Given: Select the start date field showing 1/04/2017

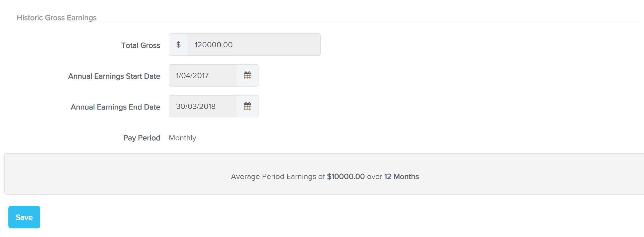Looking at the screenshot, I should coord(203,75).
